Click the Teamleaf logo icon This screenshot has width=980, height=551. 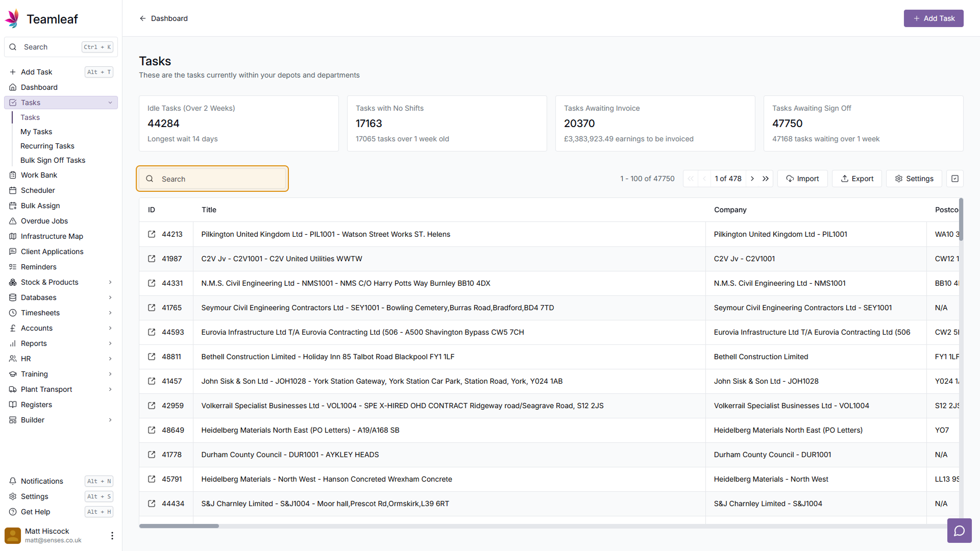[x=12, y=19]
